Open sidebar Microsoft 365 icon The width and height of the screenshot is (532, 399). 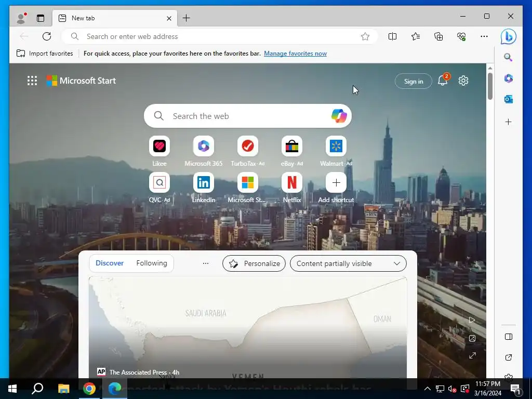[x=508, y=78]
